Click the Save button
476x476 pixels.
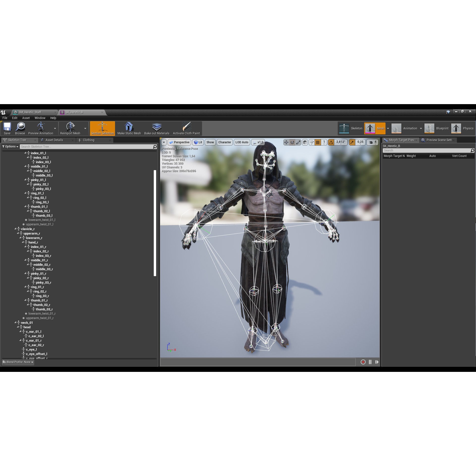click(7, 128)
